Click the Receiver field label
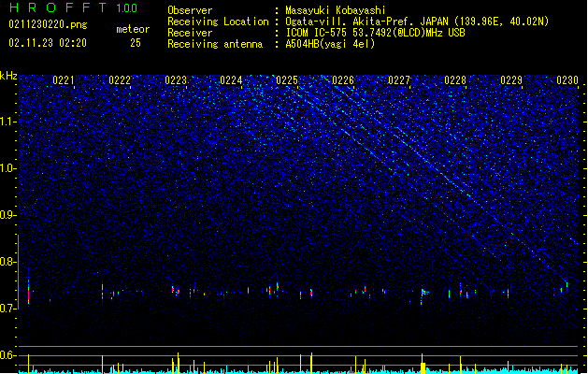This screenshot has width=588, height=374. tap(190, 33)
